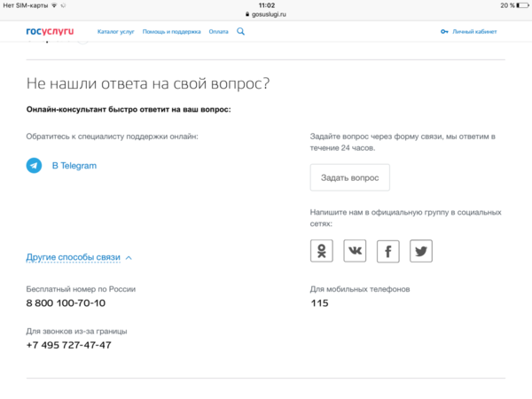This screenshot has height=399, width=532.
Task: Tap the Telegram round icon
Action: tap(34, 166)
